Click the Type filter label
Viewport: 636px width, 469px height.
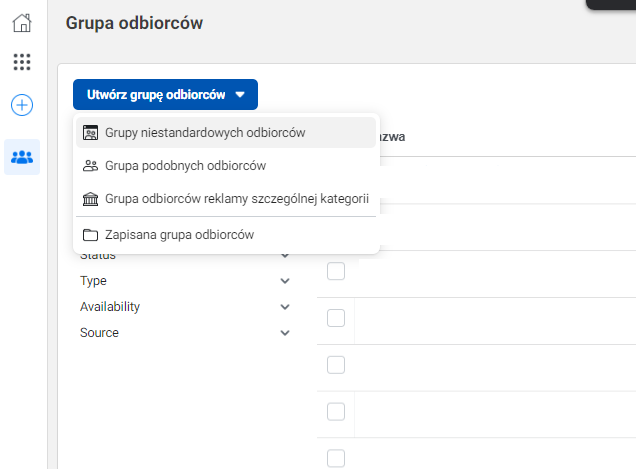tap(93, 281)
